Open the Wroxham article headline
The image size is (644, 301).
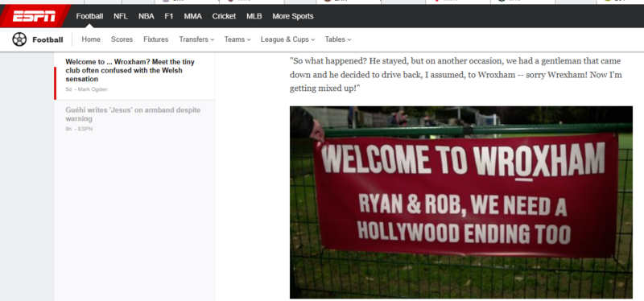130,70
